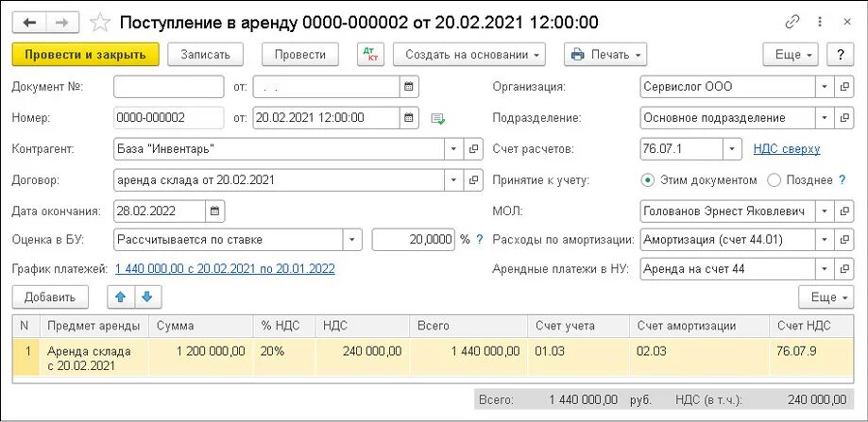868x422 pixels.
Task: Move table row up with blue arrow
Action: 120,297
